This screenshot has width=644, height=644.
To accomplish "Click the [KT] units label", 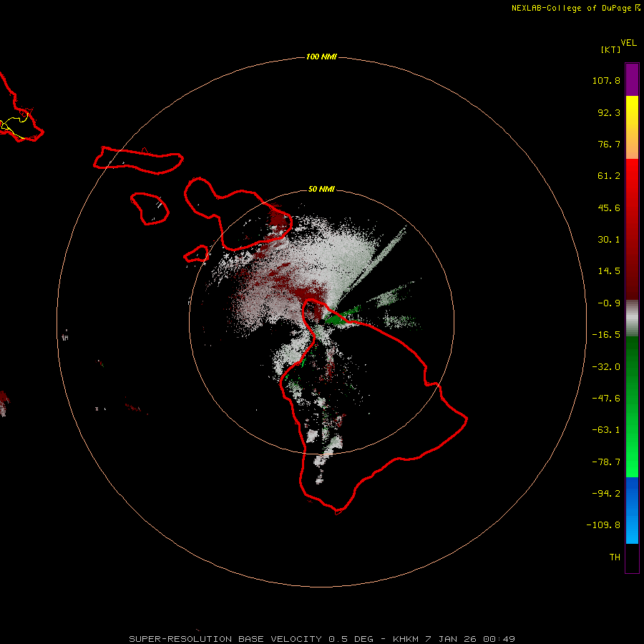I will (x=610, y=49).
